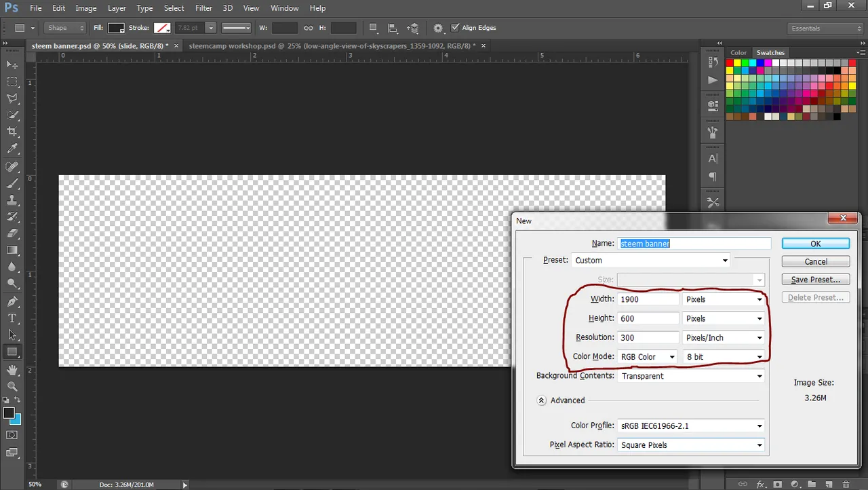This screenshot has width=868, height=490.
Task: Toggle Quick Mask mode
Action: pos(12,434)
